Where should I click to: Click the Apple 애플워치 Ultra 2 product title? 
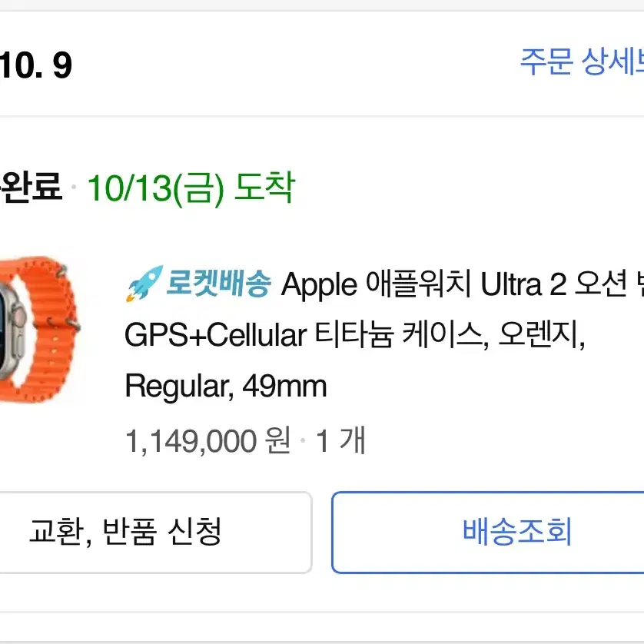click(462, 284)
